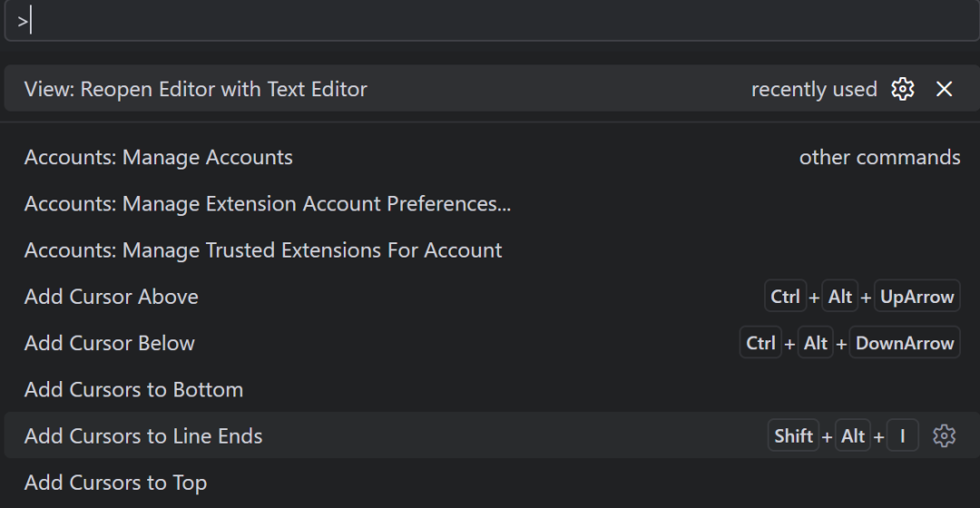This screenshot has width=980, height=508.
Task: Run the Add Cursor Above command
Action: tap(112, 297)
